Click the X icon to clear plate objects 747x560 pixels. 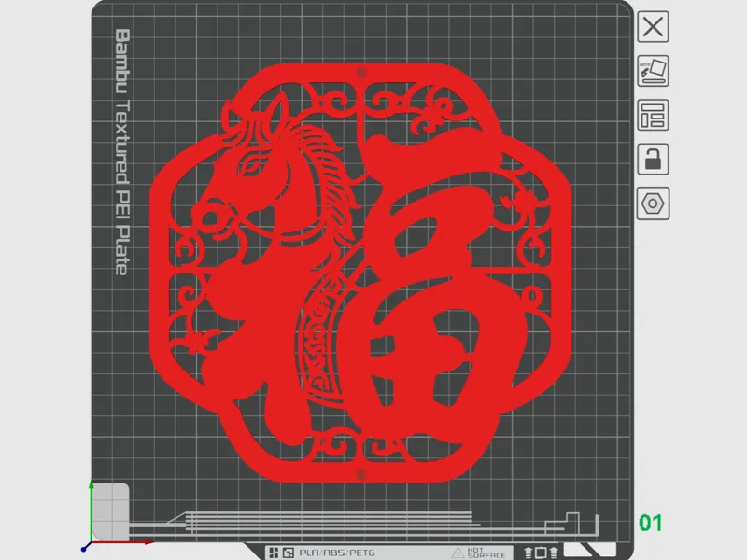653,27
